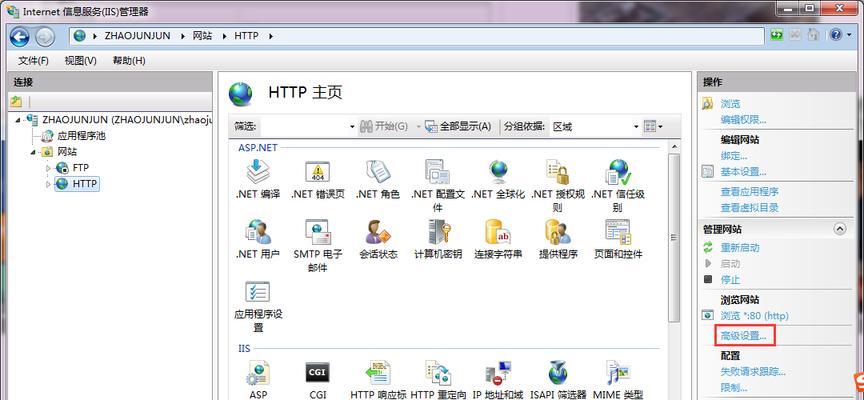This screenshot has width=864, height=400.
Task: Click the green refresh icon beside address bar
Action: click(x=777, y=35)
